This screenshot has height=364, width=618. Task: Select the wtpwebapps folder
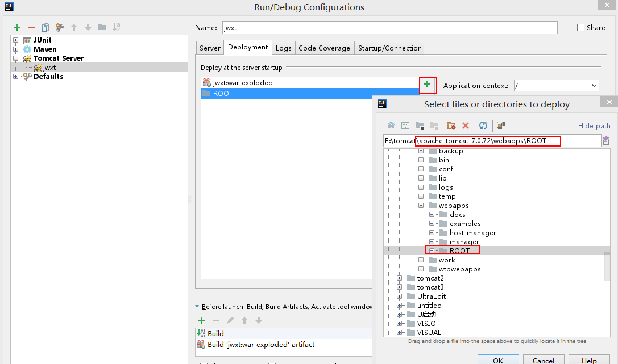459,269
